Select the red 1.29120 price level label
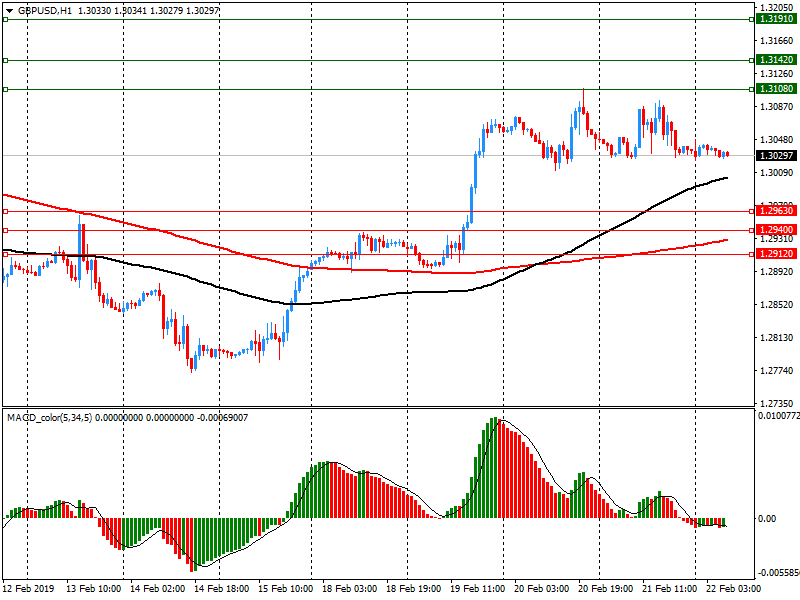800x600 pixels. 776,254
